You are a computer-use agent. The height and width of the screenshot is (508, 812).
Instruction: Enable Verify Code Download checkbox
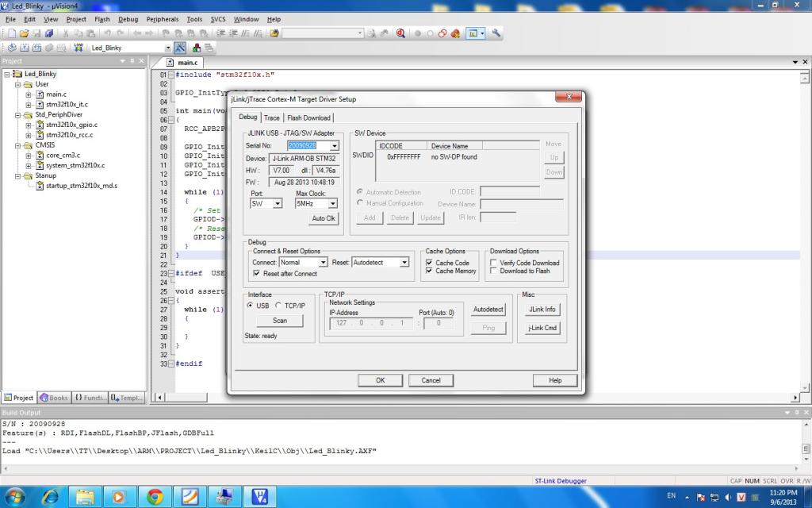coord(493,263)
